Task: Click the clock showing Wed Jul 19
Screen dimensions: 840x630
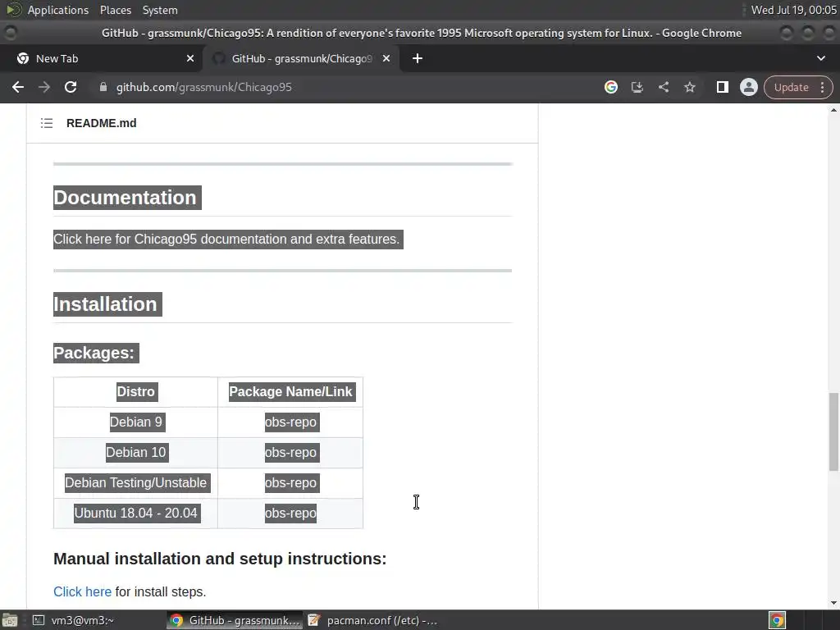Action: [793, 10]
